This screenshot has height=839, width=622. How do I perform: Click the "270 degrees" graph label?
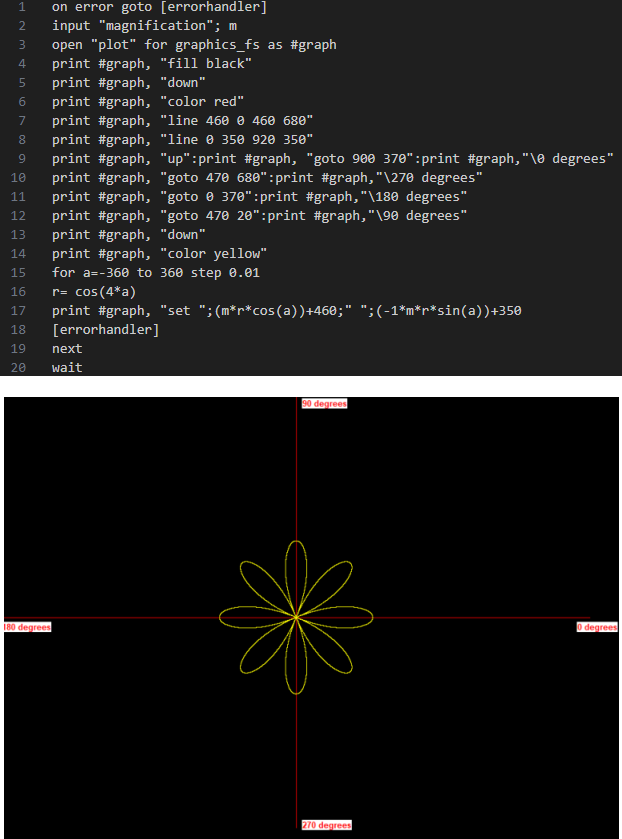(x=326, y=825)
